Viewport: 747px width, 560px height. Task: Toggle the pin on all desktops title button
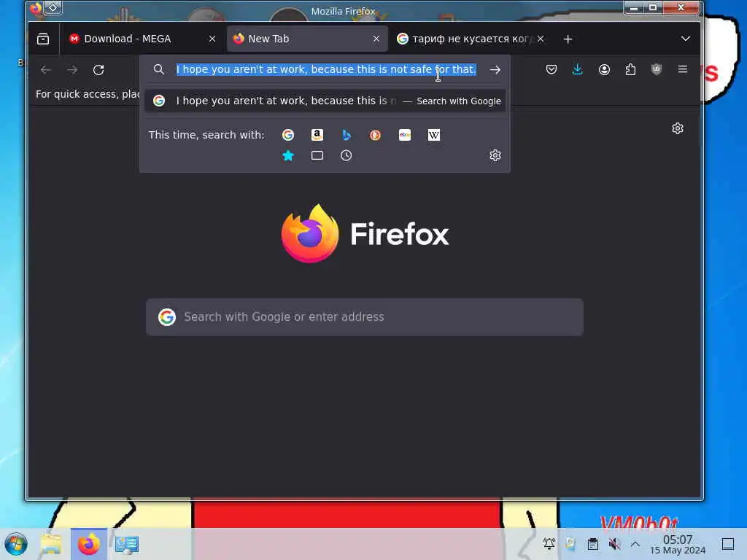(x=53, y=7)
